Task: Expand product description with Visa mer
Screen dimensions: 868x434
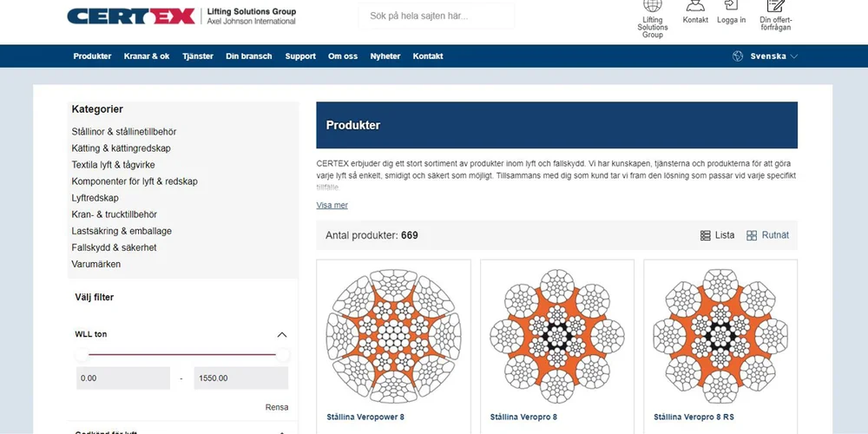Action: coord(332,206)
